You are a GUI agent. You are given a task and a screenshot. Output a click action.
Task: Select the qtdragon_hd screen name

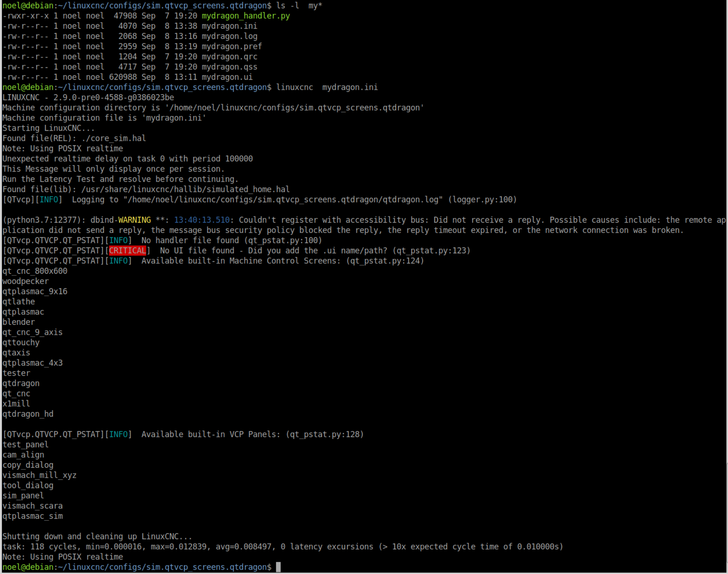click(28, 414)
